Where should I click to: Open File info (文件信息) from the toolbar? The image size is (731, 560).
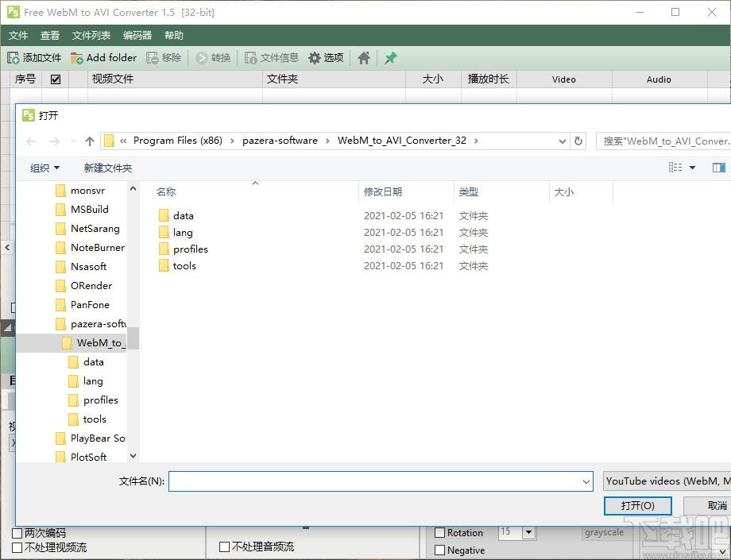click(271, 58)
